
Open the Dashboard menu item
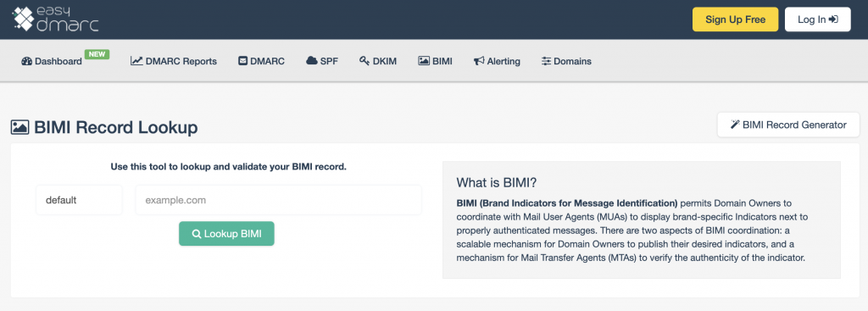[52, 61]
